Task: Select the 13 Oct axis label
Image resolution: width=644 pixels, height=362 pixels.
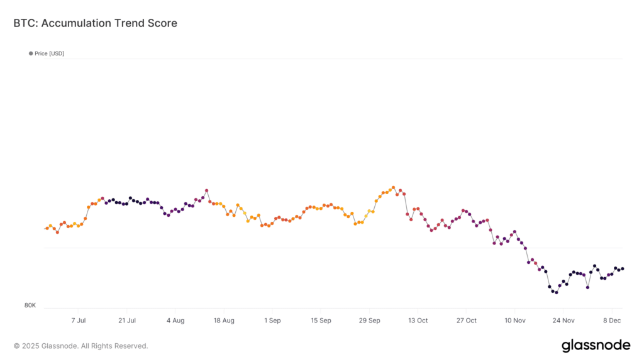Action: [x=418, y=321]
